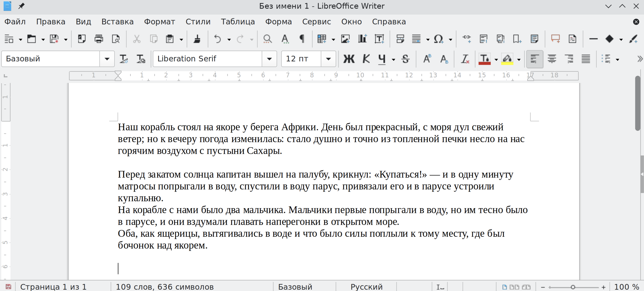644x291 pixels.
Task: Click Страница 1 из 1 status field
Action: click(53, 287)
